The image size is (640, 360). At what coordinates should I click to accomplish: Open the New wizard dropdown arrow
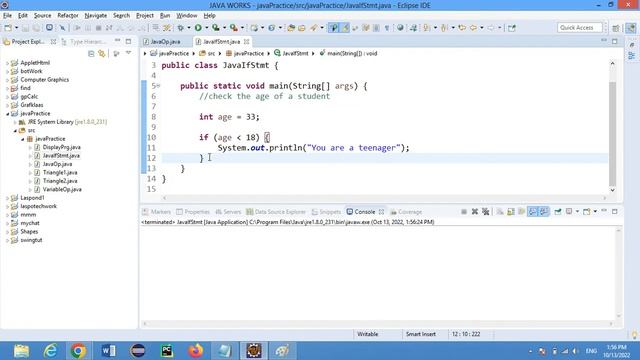[16, 28]
